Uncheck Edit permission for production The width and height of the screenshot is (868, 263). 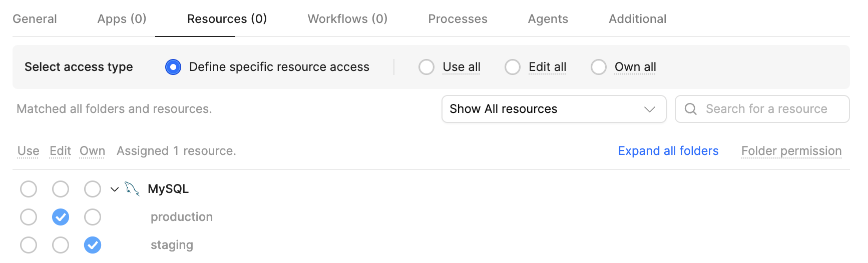point(61,217)
